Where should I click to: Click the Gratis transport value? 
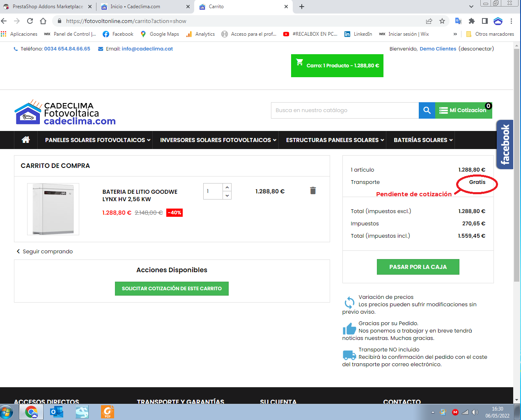[477, 182]
